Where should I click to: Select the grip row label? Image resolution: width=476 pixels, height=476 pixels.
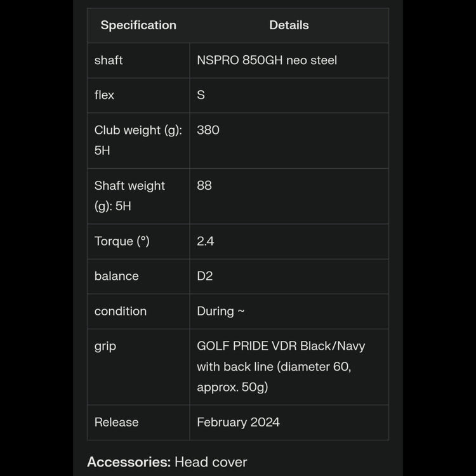click(105, 347)
